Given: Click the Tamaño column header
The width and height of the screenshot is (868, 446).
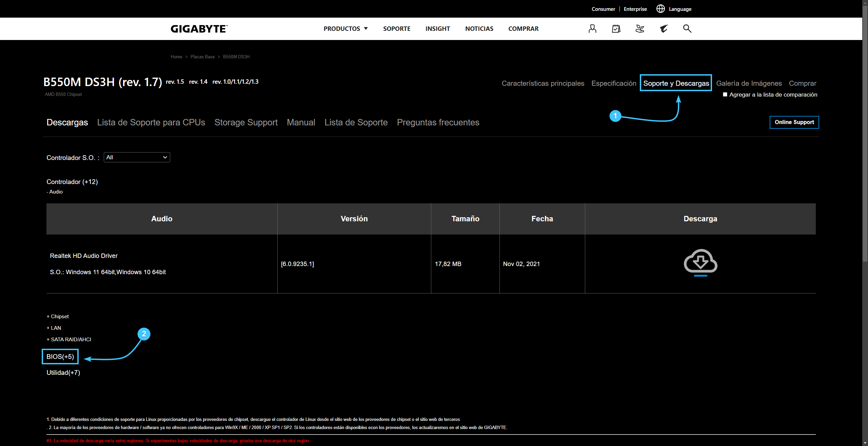Looking at the screenshot, I should [x=465, y=219].
